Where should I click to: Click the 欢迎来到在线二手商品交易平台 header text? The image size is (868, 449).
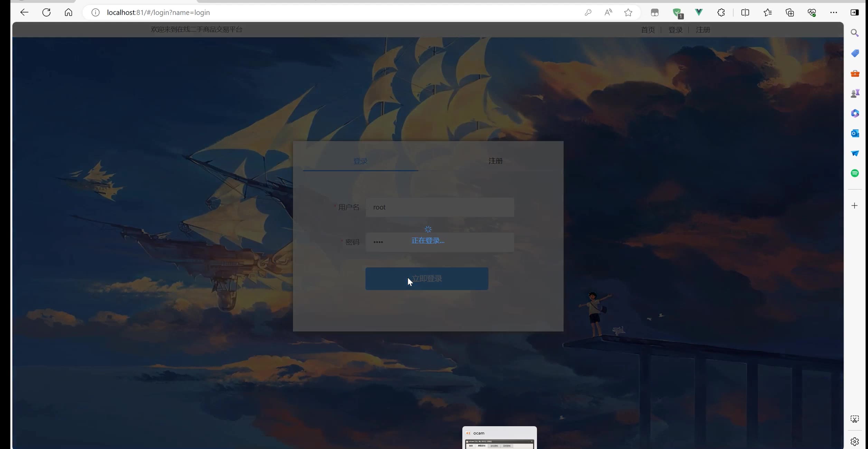(x=197, y=29)
